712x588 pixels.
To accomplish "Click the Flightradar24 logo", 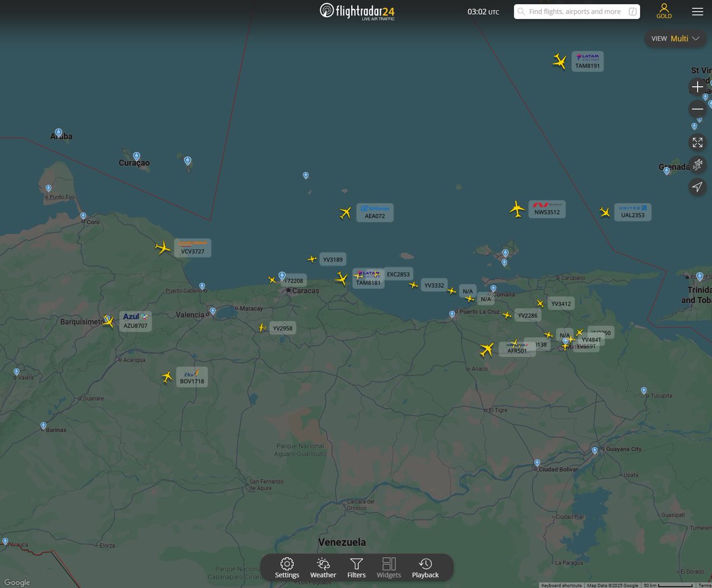I will 357,11.
